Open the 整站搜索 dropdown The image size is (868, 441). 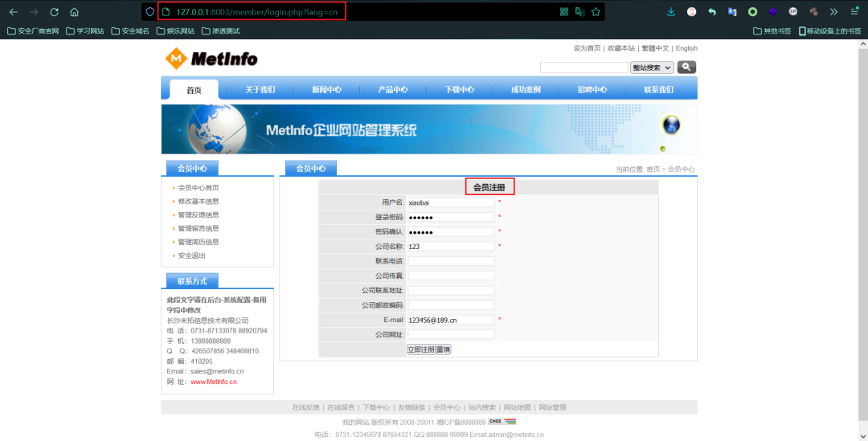pos(652,67)
